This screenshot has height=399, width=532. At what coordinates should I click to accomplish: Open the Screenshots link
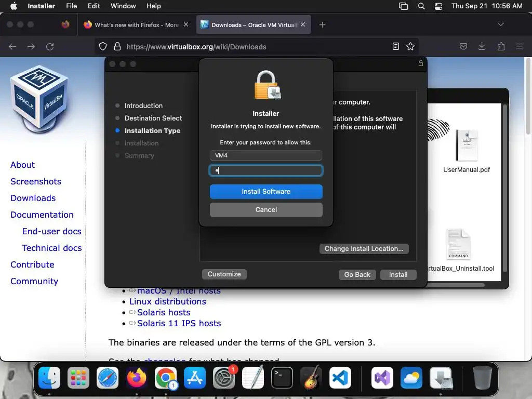coord(36,181)
